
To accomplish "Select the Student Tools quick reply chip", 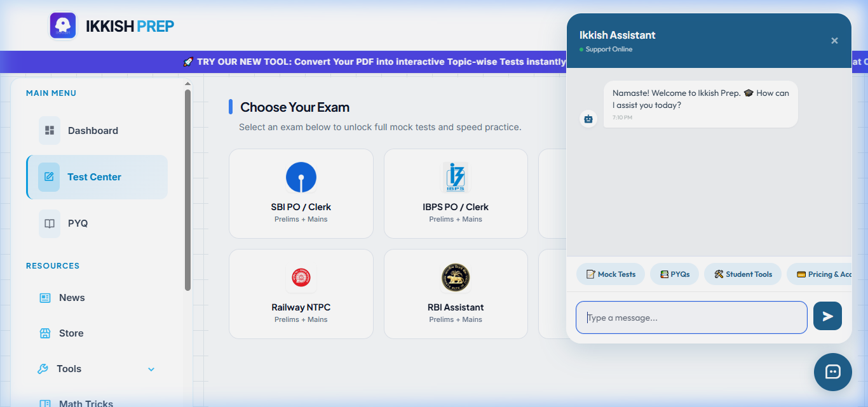I will (x=743, y=274).
